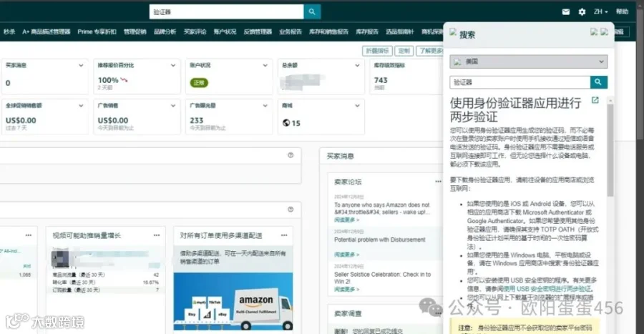Open 秒杀 in the navigation bar

click(x=9, y=31)
